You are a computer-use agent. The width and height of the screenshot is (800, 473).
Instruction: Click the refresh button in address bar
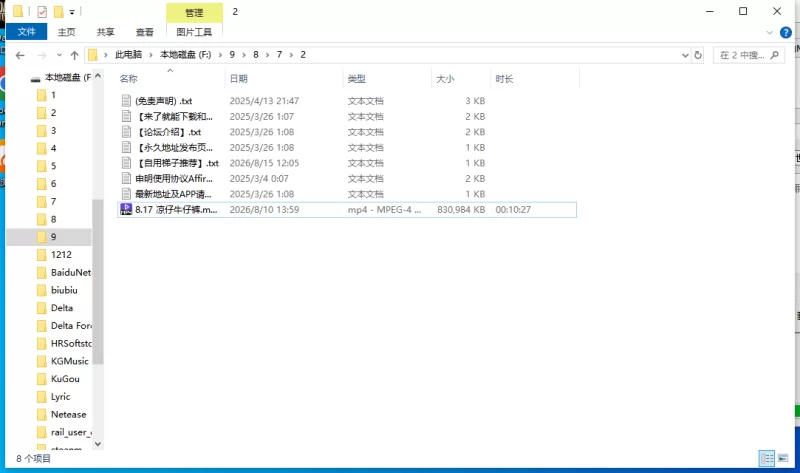(698, 55)
